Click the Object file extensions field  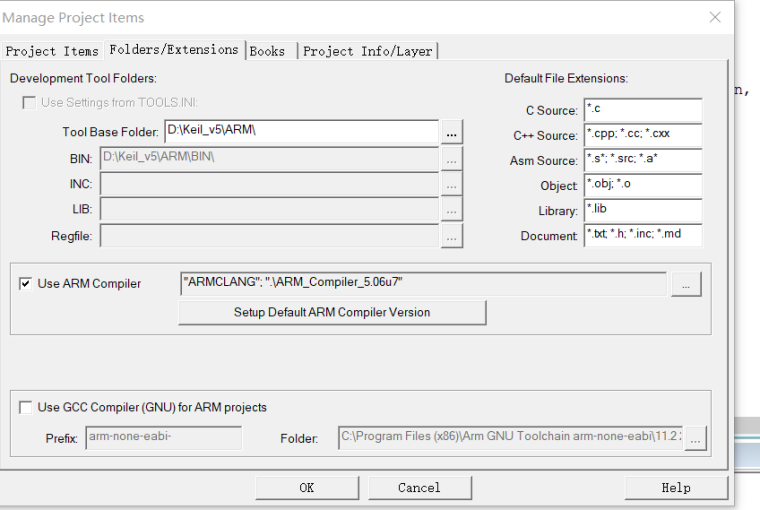click(x=642, y=185)
